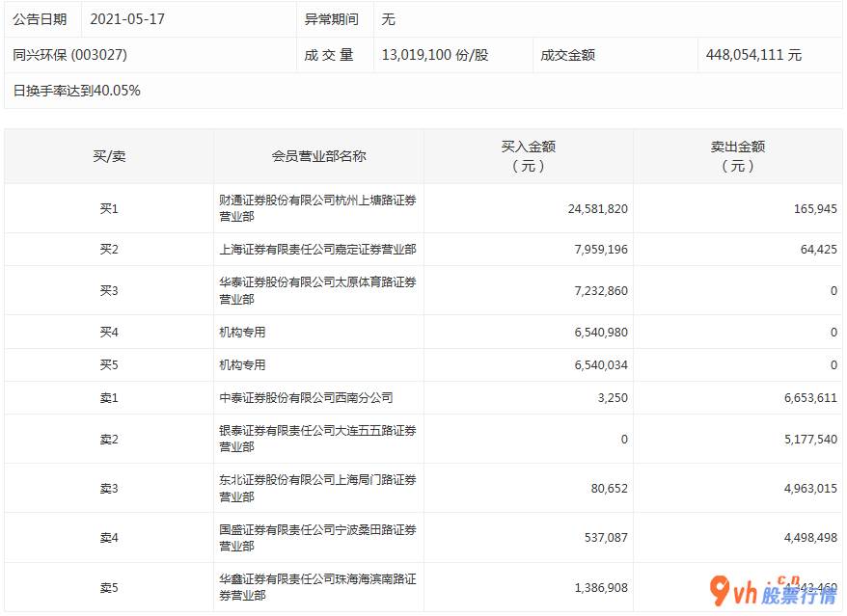The height and width of the screenshot is (616, 847).
Task: Select buy amount 80,652
Action: pos(610,488)
